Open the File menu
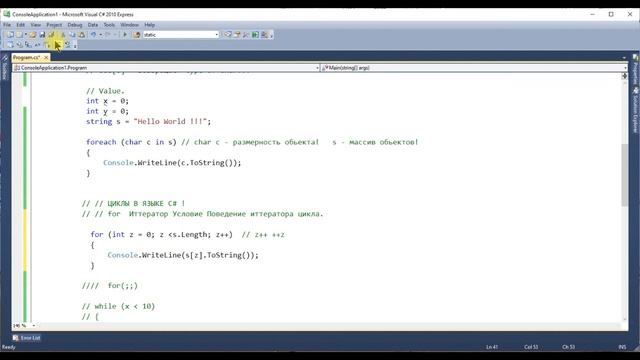 7,25
